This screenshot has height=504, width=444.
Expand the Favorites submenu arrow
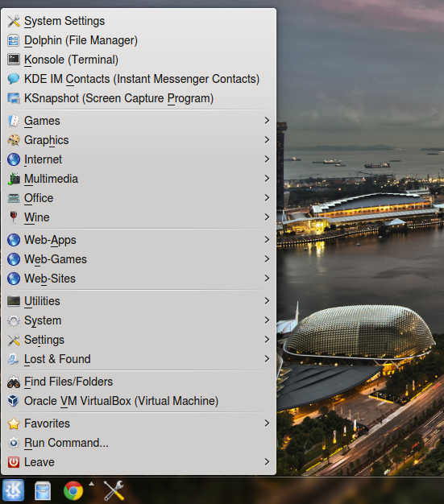(267, 423)
